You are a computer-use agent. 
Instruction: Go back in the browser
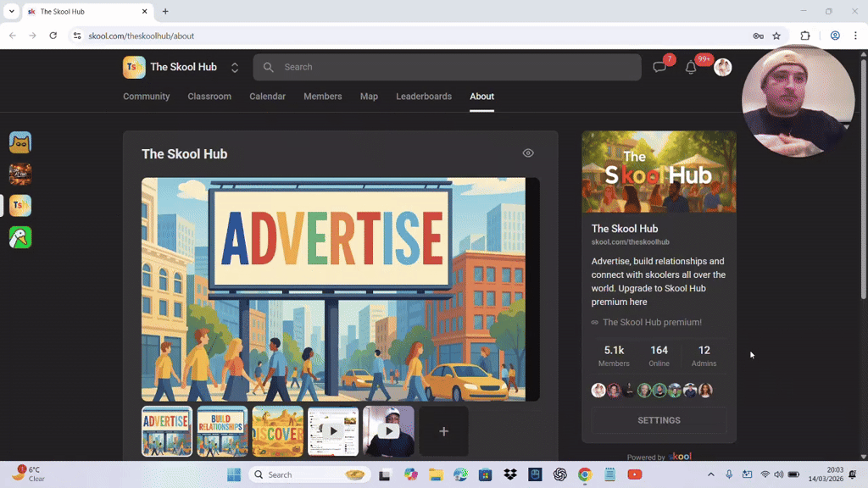pos(12,36)
